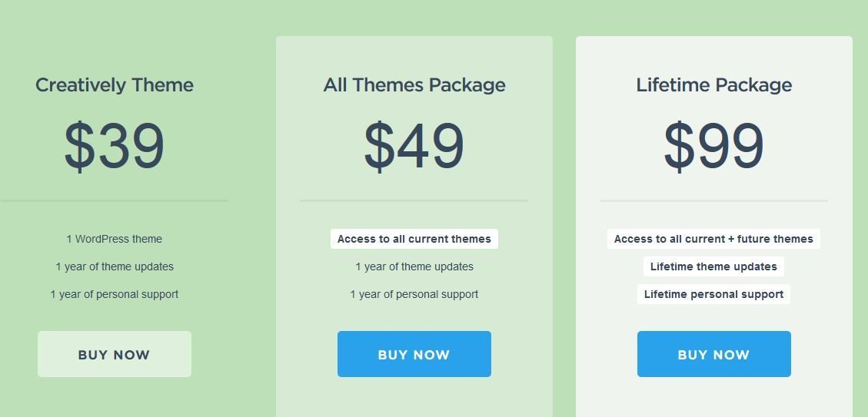This screenshot has width=868, height=417.
Task: Click divider line under the $99 price
Action: pyautogui.click(x=714, y=200)
